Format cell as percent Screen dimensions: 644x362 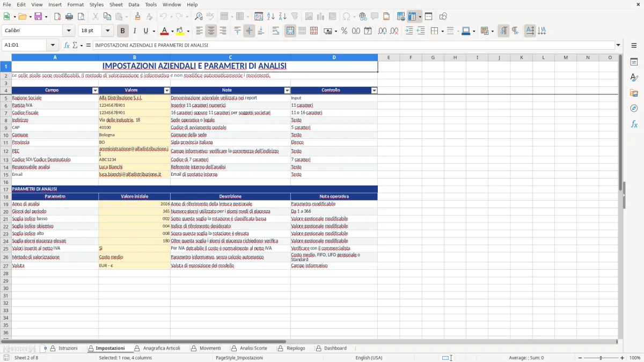coord(344,31)
